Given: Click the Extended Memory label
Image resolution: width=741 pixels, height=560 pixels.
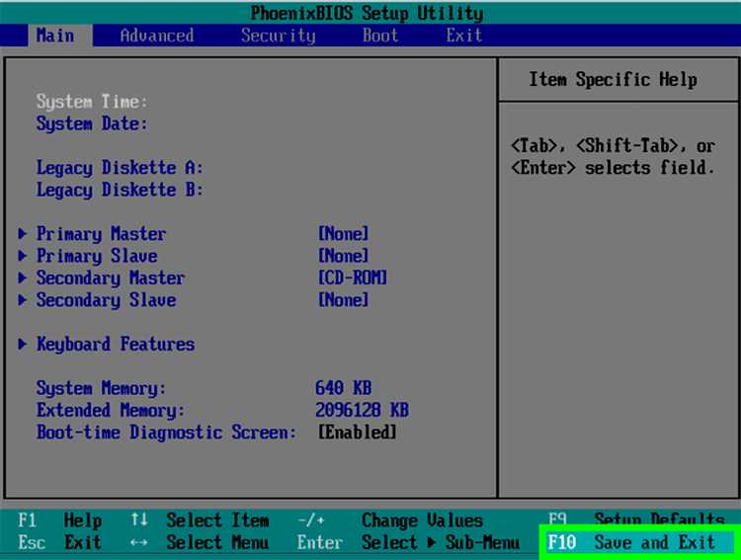Looking at the screenshot, I should pos(111,410).
